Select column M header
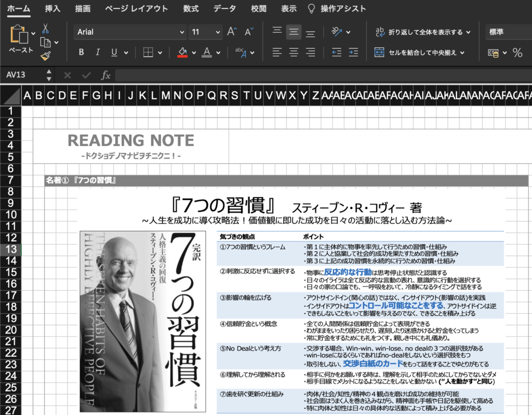 pos(166,96)
